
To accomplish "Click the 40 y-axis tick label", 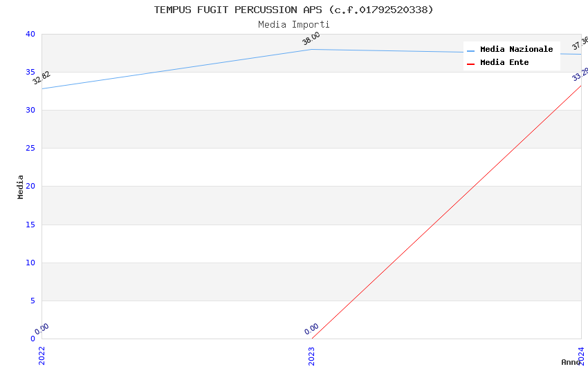I will pyautogui.click(x=30, y=34).
